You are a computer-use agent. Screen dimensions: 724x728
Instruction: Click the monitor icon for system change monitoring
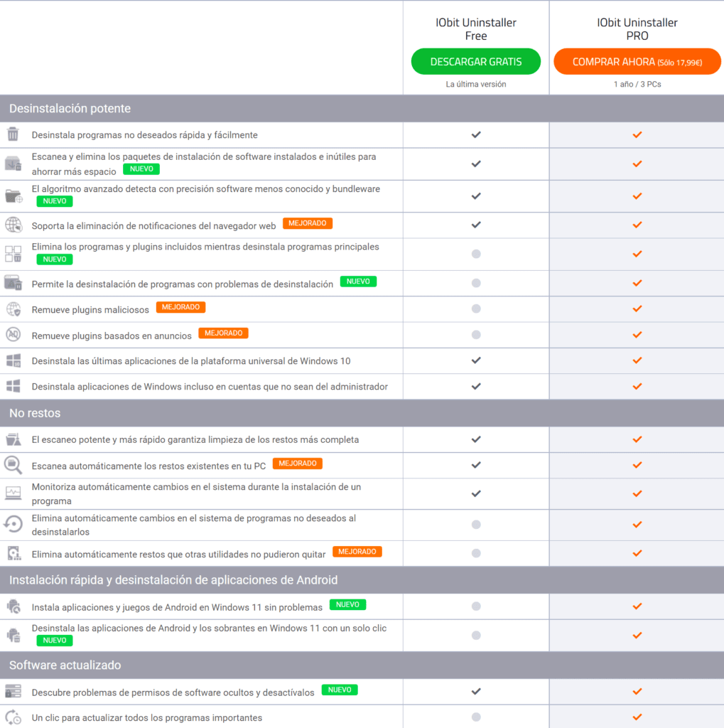point(13,493)
